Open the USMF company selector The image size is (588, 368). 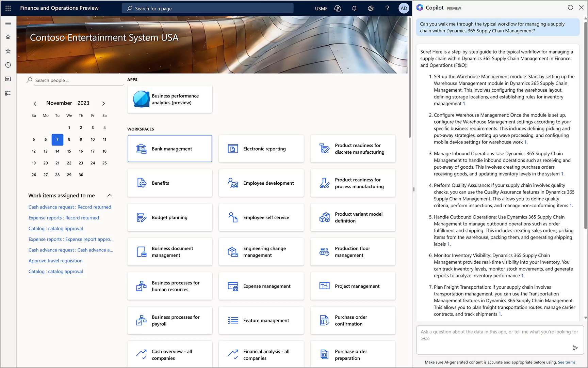pos(321,8)
